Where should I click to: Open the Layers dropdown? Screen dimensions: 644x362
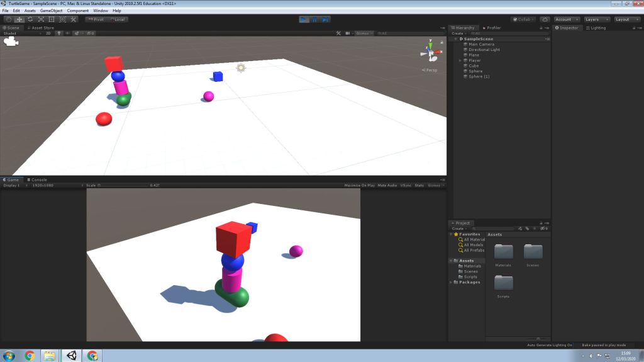coord(596,20)
